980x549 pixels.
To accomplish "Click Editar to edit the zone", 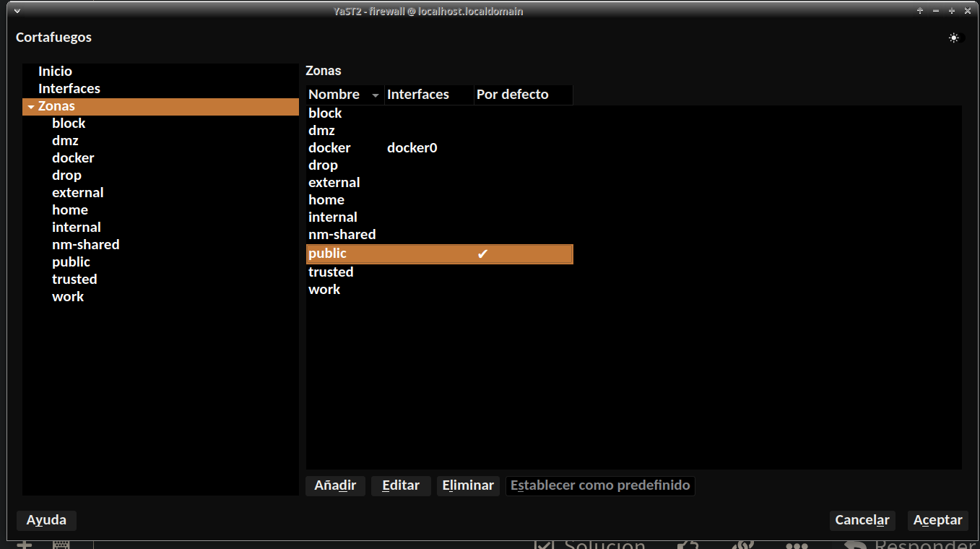I will click(x=401, y=485).
